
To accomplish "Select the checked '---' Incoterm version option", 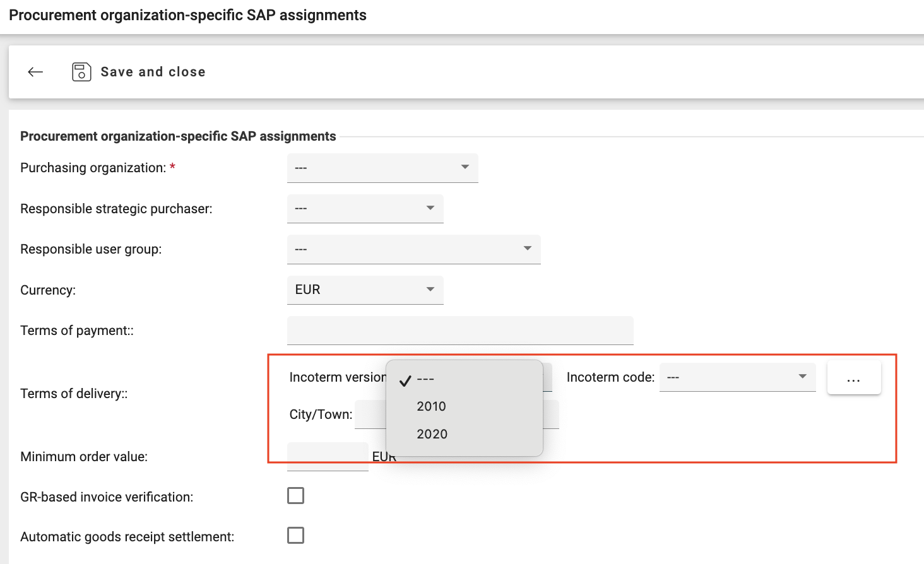I will click(x=426, y=379).
